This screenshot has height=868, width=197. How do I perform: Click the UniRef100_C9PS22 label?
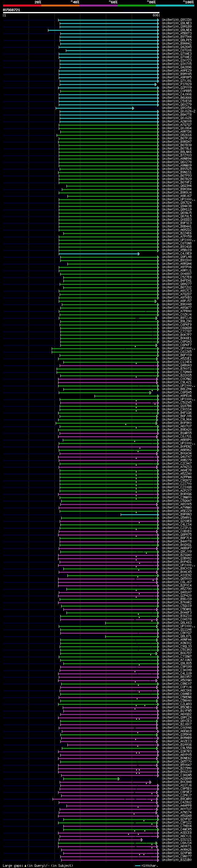[176, 822]
